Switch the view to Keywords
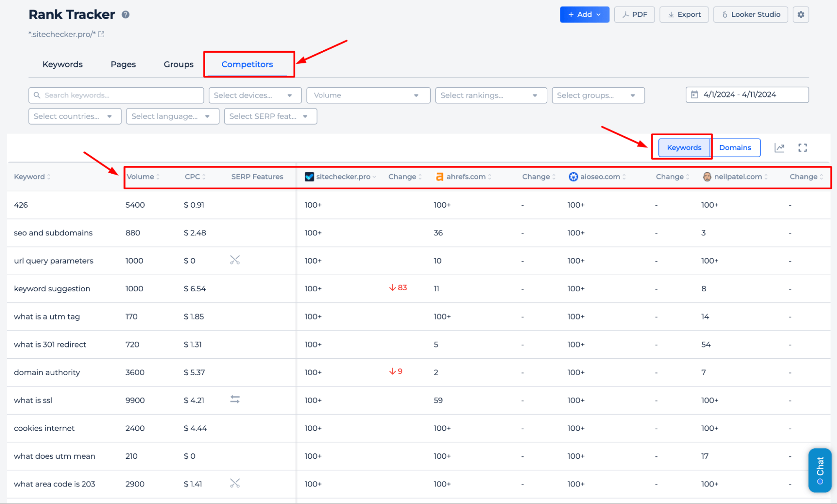The image size is (837, 504). (684, 148)
